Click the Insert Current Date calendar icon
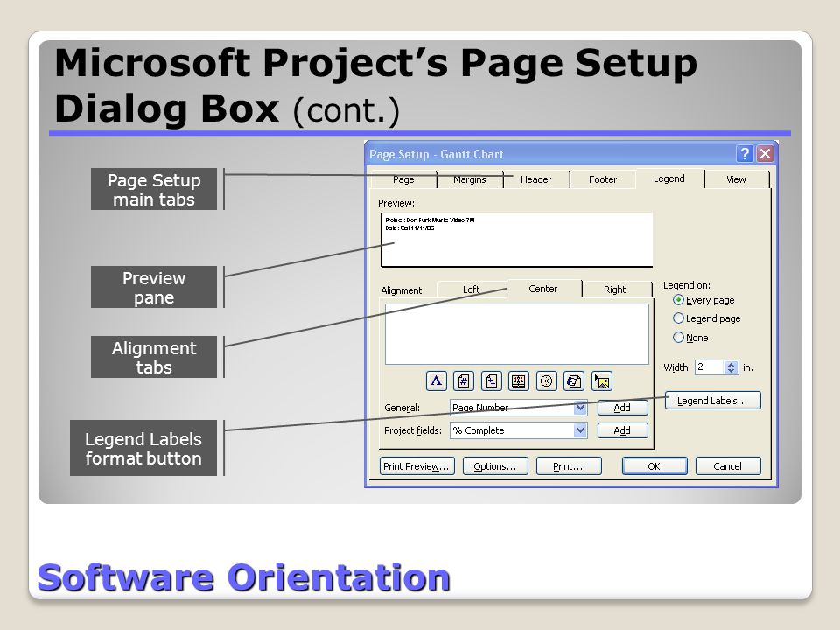 click(x=519, y=381)
